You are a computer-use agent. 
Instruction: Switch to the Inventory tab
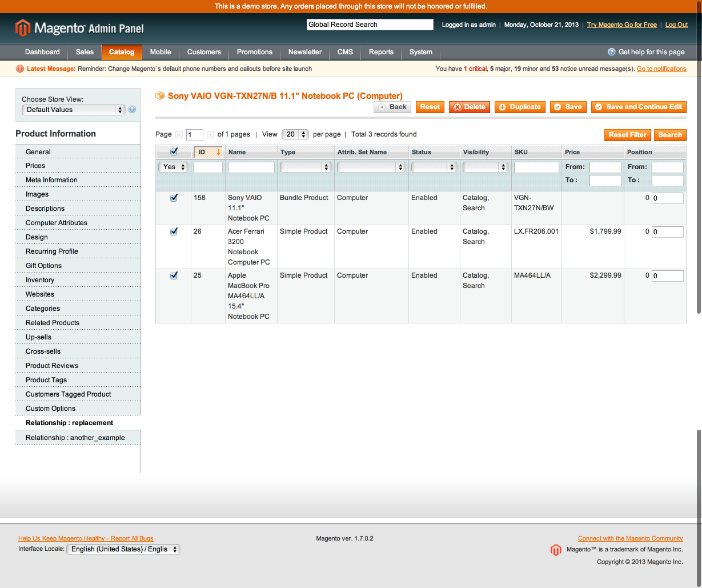coord(78,280)
